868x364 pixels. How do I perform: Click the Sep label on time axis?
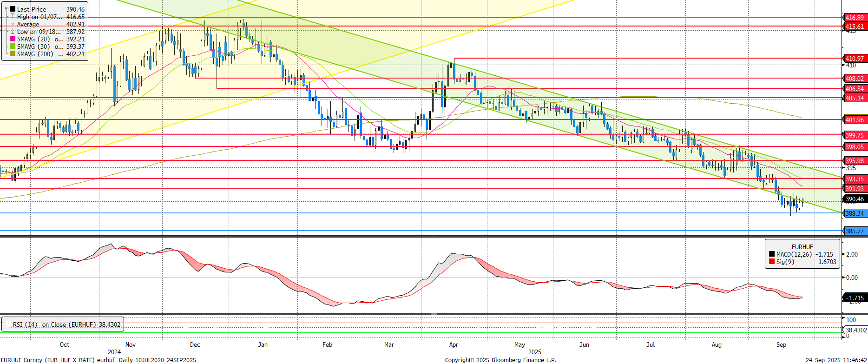[781, 344]
